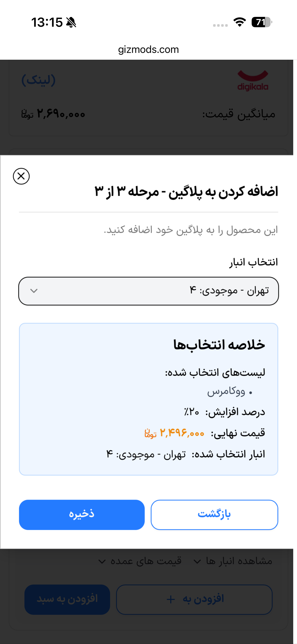Click the خلاصه انتخاب‌ها summary heading
The width and height of the screenshot is (297, 644).
219,345
